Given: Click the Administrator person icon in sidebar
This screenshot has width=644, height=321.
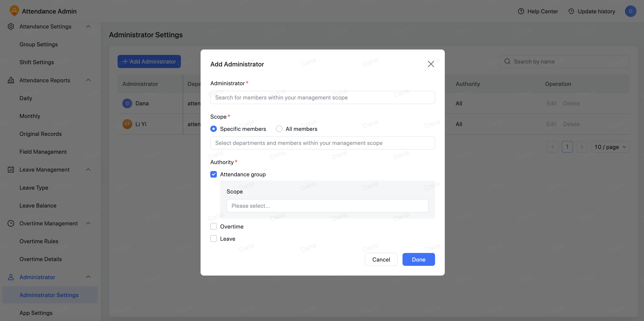Looking at the screenshot, I should click(11, 277).
